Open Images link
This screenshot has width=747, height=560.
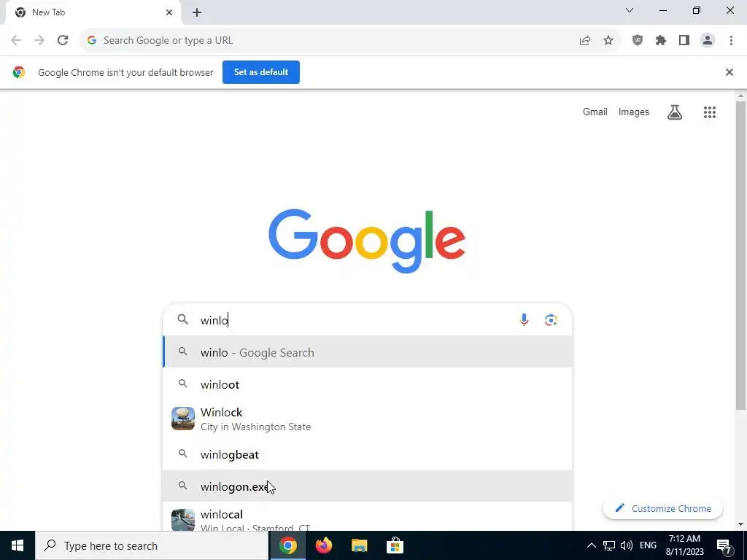(x=634, y=112)
